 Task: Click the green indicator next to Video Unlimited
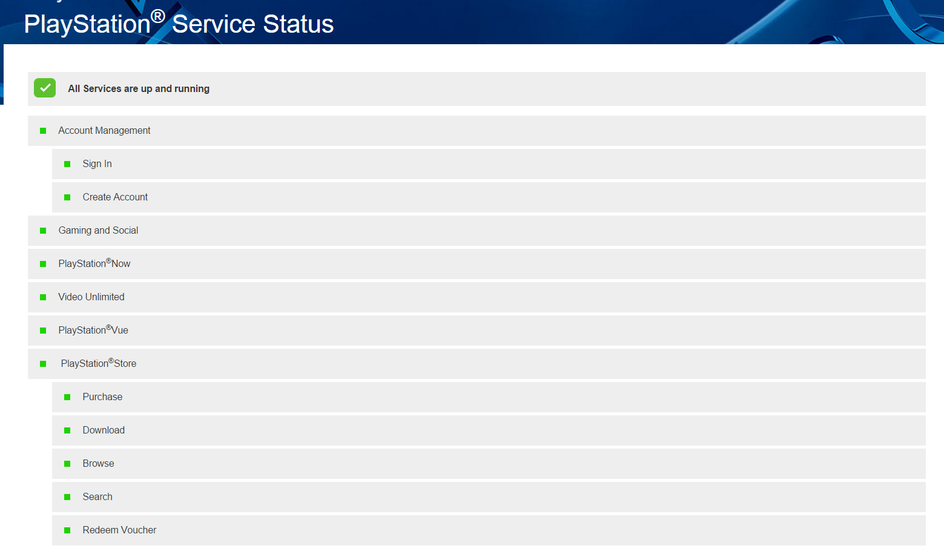click(43, 297)
